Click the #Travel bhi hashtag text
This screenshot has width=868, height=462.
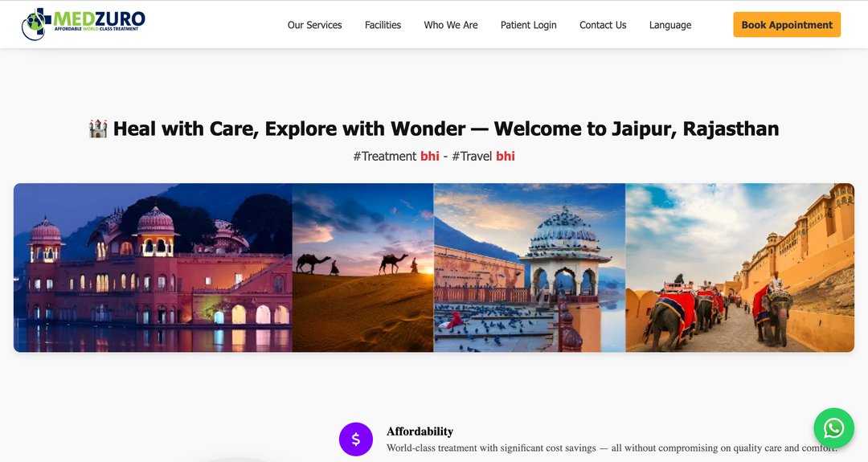tap(483, 156)
